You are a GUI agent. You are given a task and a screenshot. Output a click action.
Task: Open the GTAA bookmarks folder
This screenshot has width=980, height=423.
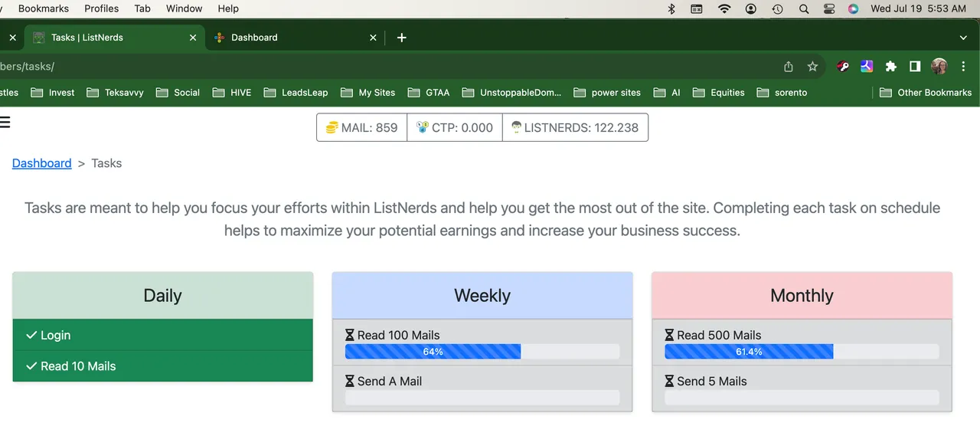coord(428,93)
